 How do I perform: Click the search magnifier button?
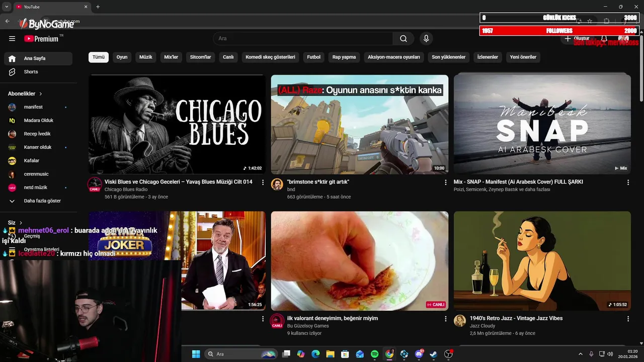(404, 39)
